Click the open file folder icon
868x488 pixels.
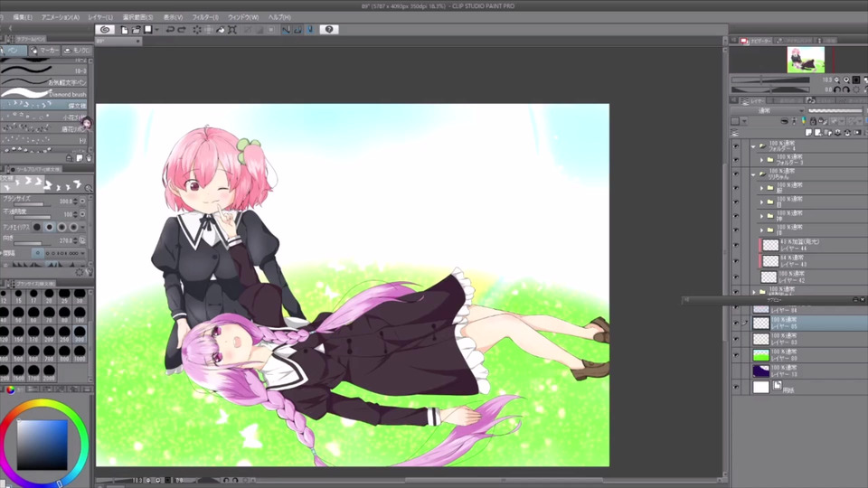click(x=136, y=30)
